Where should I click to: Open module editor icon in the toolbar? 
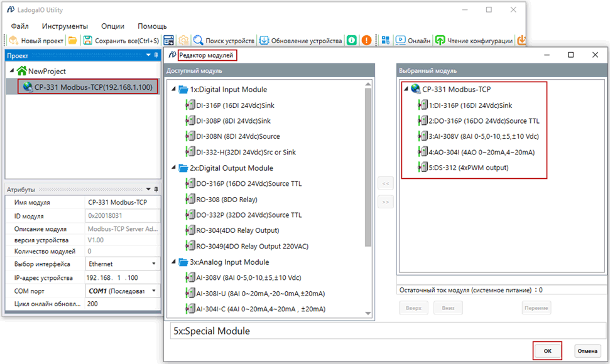168,40
